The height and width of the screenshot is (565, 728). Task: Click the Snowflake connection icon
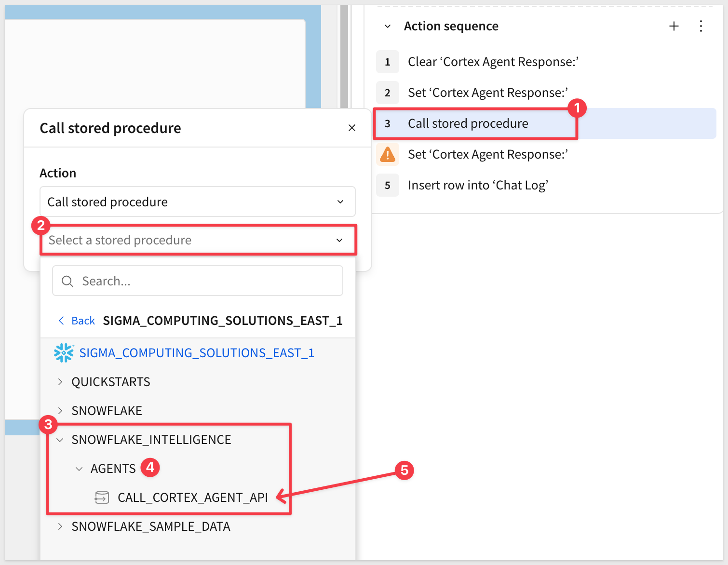click(64, 353)
